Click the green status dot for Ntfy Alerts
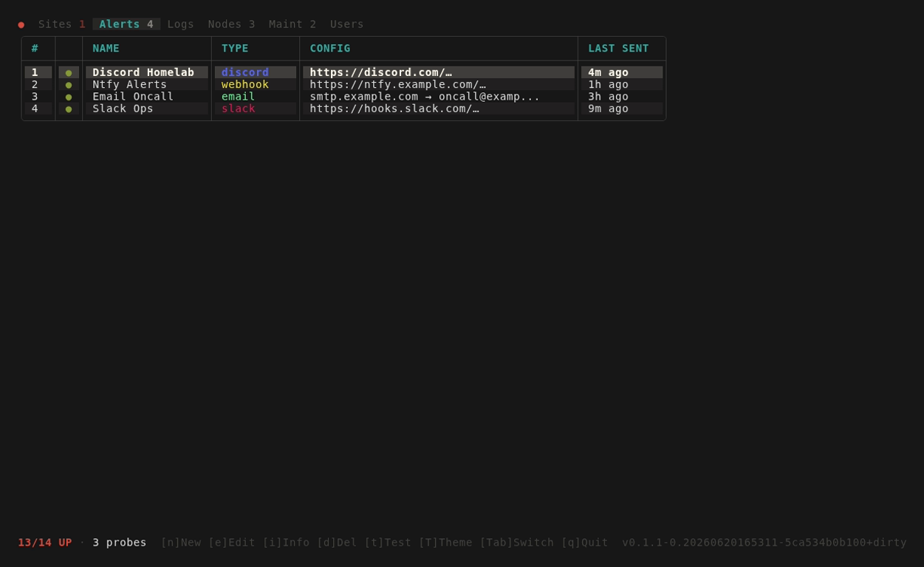This screenshot has height=567, width=924. coord(69,85)
